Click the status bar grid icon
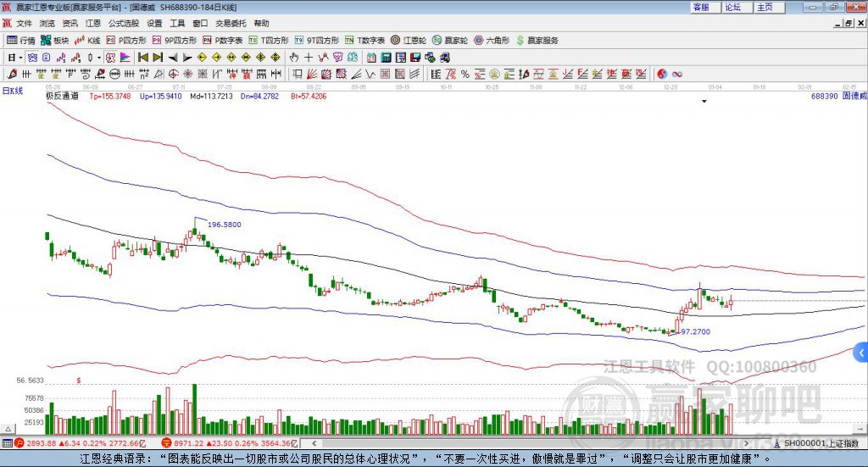 coord(7,443)
